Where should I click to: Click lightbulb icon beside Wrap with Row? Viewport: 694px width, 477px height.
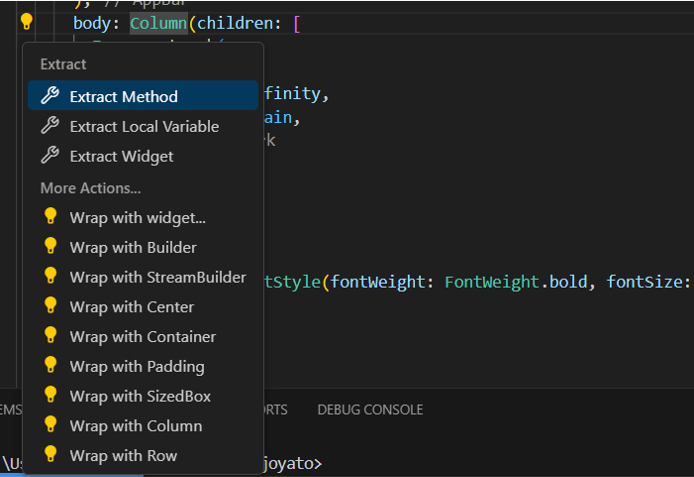50,456
